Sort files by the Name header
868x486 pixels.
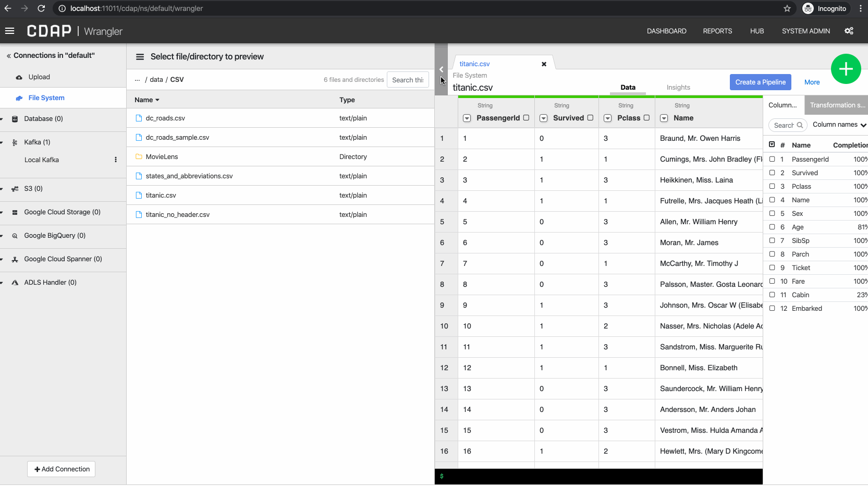(146, 100)
